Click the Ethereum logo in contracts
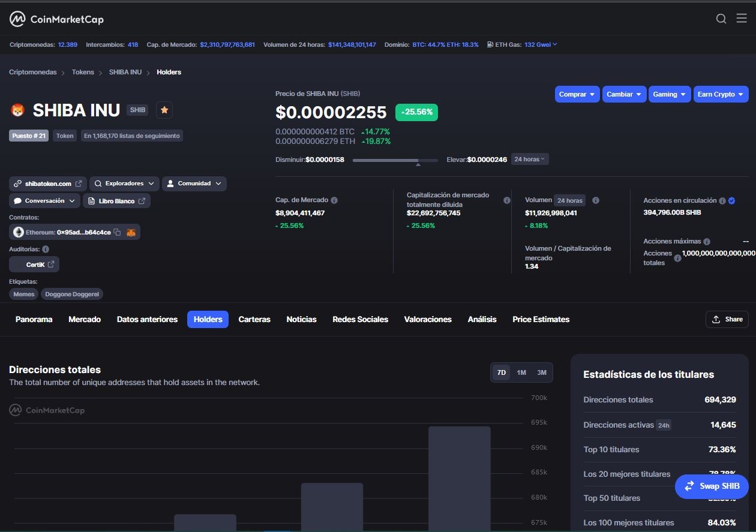Viewport: 756px width, 532px height. pos(19,232)
